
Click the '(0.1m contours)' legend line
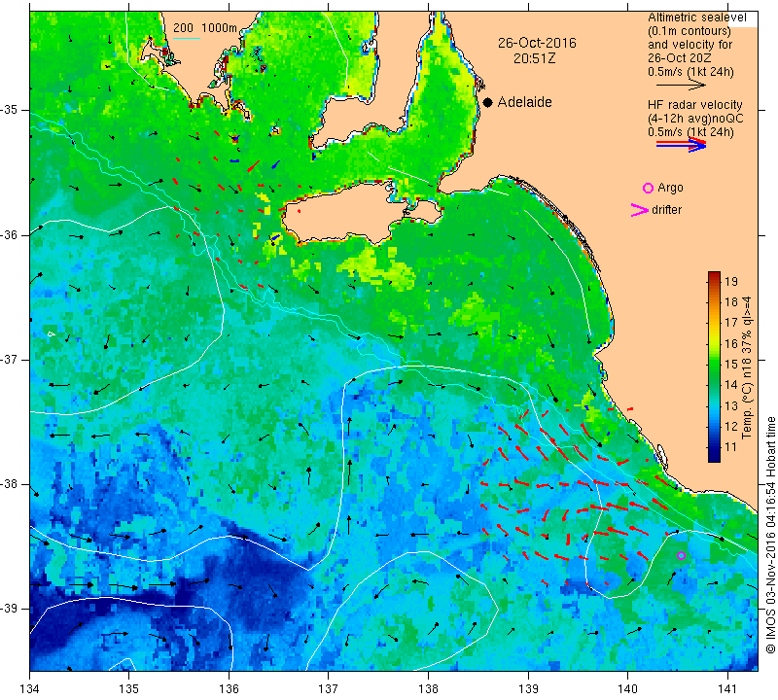point(690,31)
